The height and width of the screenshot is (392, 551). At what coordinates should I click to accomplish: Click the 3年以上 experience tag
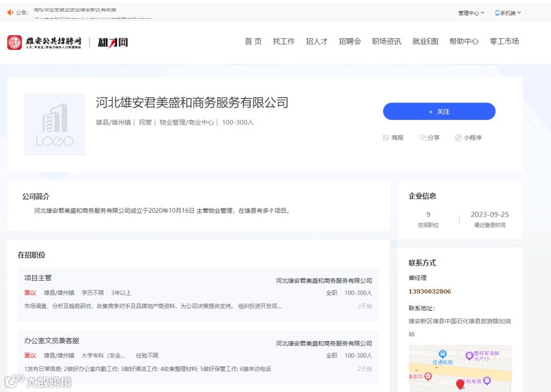pos(121,293)
